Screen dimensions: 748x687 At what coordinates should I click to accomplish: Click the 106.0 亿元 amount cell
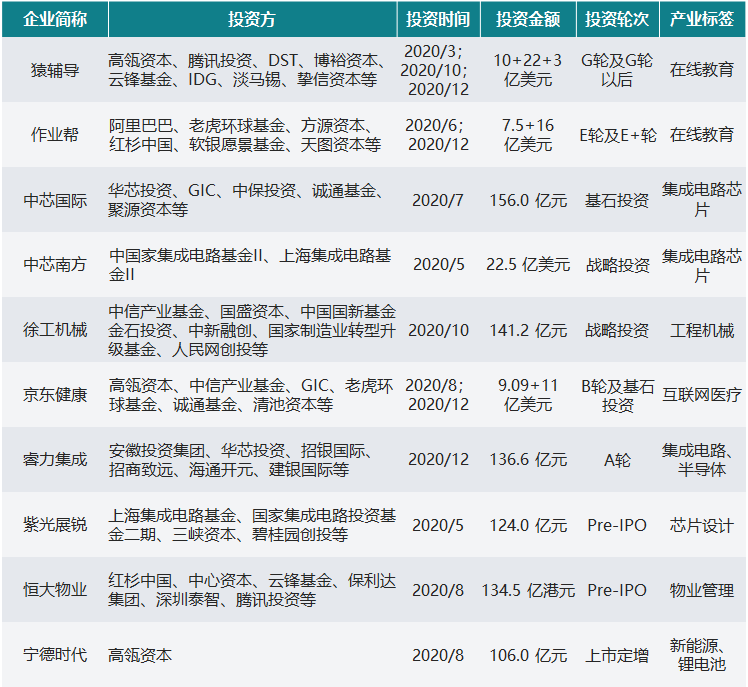click(528, 655)
